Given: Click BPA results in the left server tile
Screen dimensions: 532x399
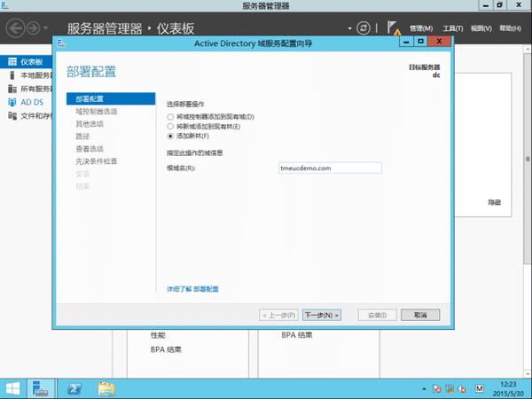Looking at the screenshot, I should tap(166, 349).
